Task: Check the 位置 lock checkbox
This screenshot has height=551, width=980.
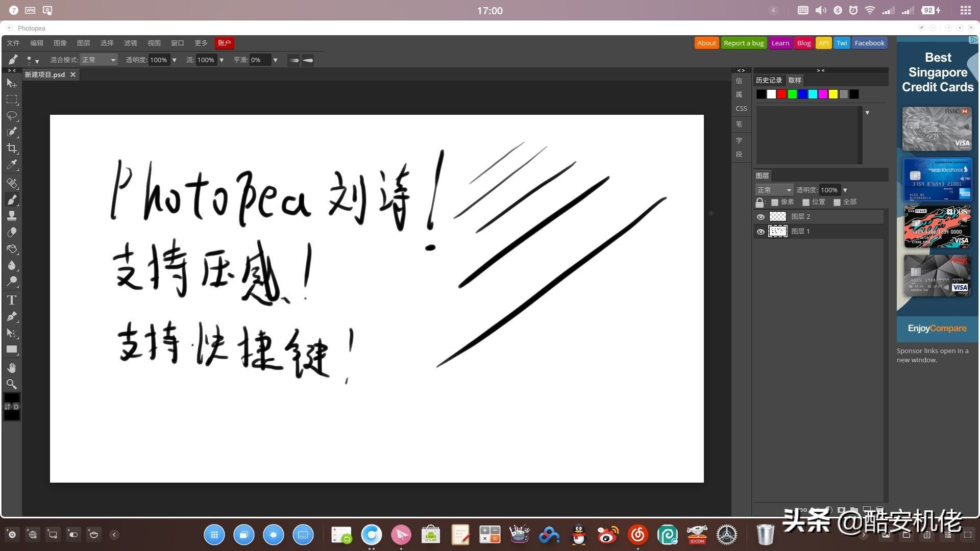Action: [x=806, y=203]
